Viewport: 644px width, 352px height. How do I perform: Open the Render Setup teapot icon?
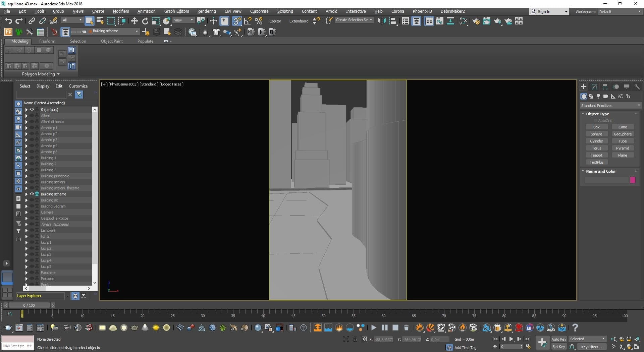coord(476,21)
